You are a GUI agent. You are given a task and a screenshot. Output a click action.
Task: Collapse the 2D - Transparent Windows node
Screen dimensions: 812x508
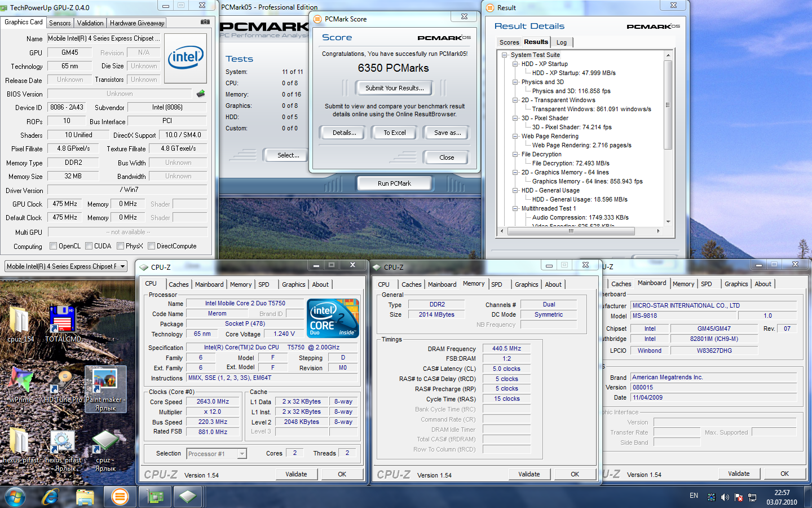(x=515, y=100)
